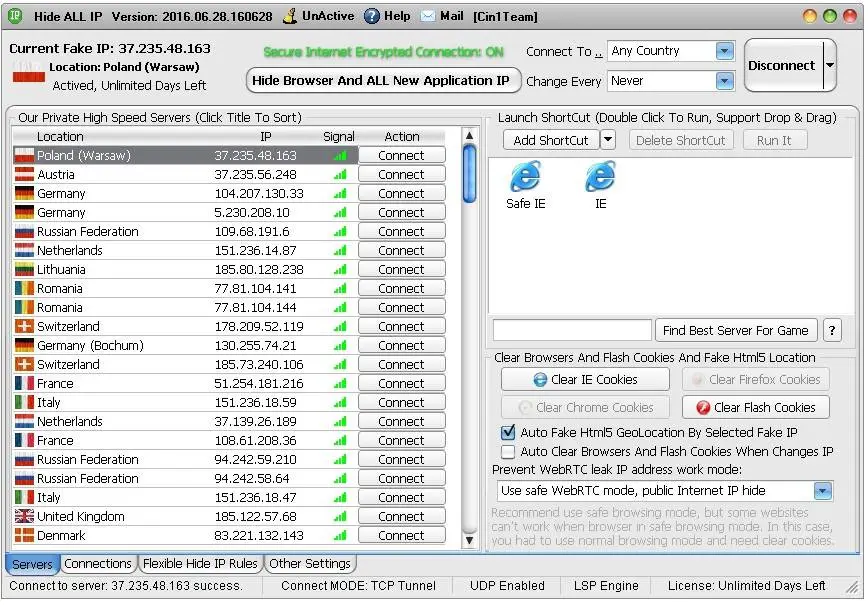Screen dimensions: 868x605
Task: Click the Germany (Bochum) flag icon
Action: coord(24,345)
